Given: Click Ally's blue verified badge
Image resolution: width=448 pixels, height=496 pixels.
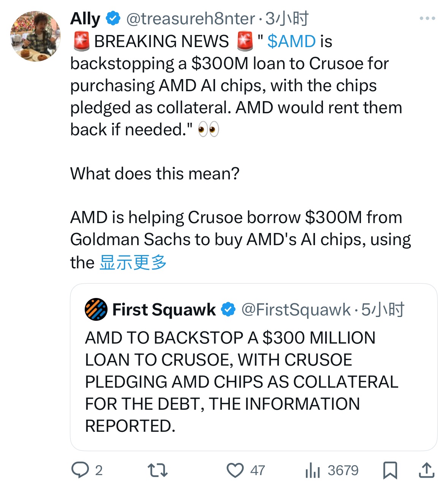Looking at the screenshot, I should click(113, 18).
